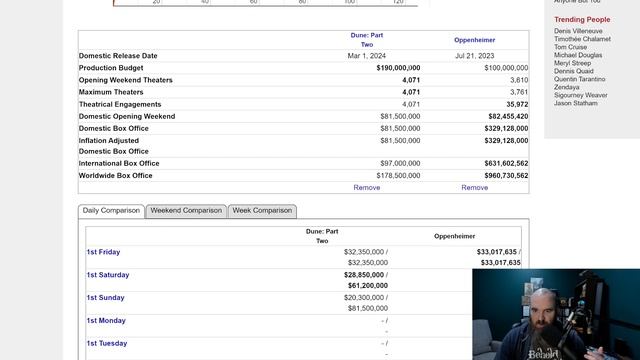640x360 pixels.
Task: Switch to the Weekend Comparison tab
Action: [x=186, y=211]
